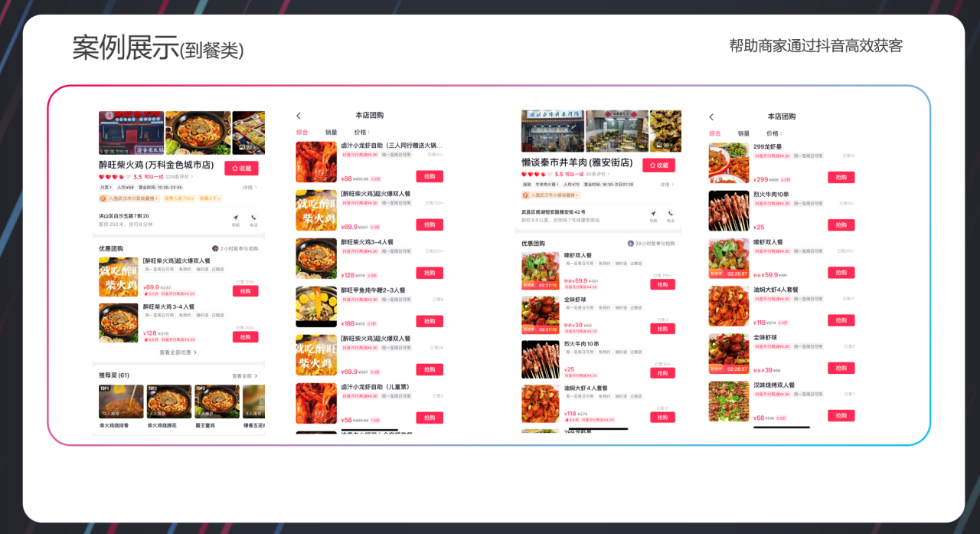Click 抢购 for 醉旺甲鱼炖牛鞭2~3人餐
This screenshot has width=980, height=534.
click(x=430, y=321)
